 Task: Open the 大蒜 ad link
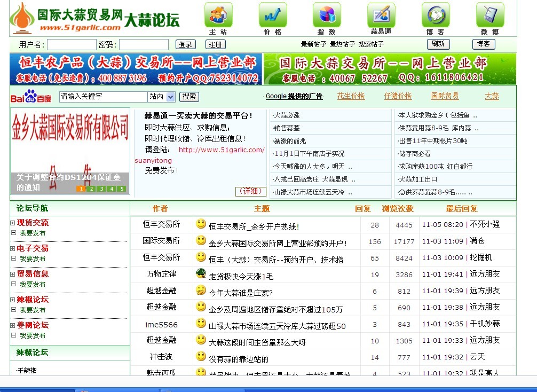(492, 96)
